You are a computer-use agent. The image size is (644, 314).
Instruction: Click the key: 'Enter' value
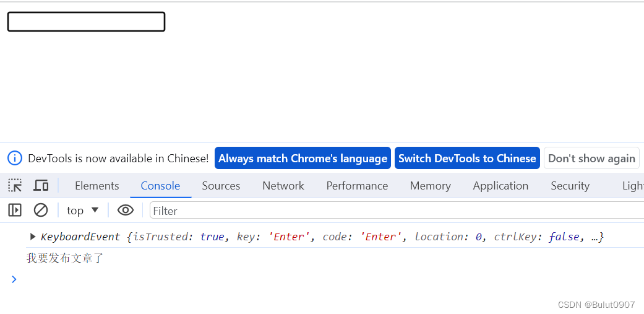click(x=289, y=237)
